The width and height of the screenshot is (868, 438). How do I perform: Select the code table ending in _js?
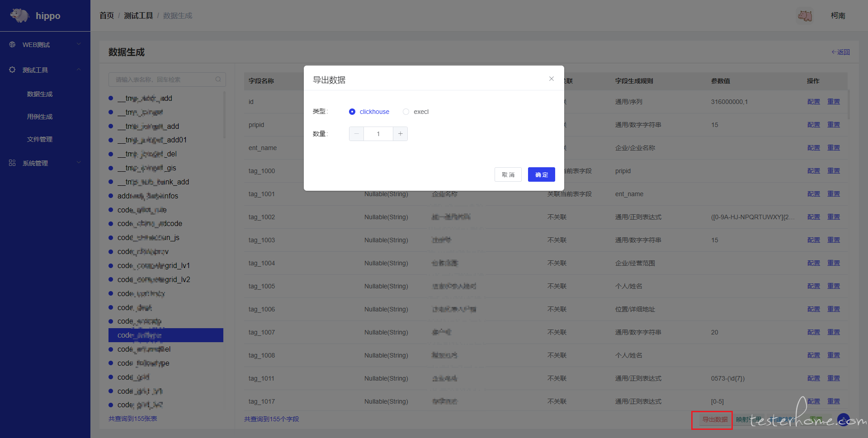148,238
